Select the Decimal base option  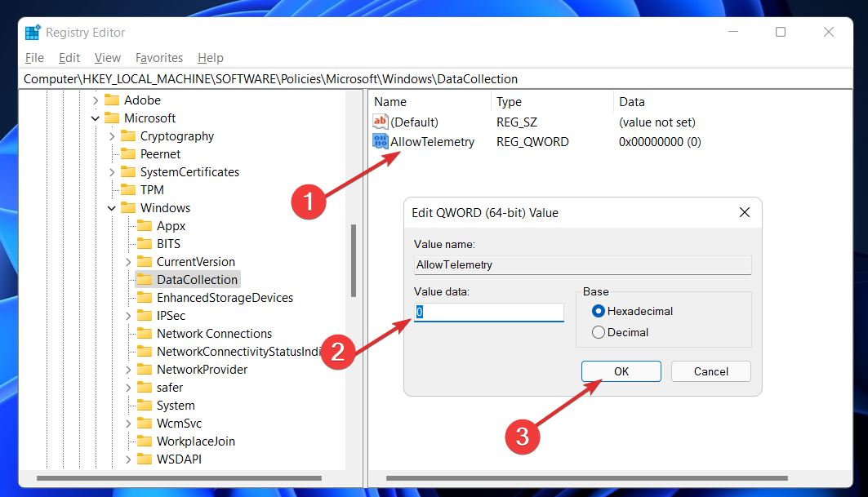[598, 332]
